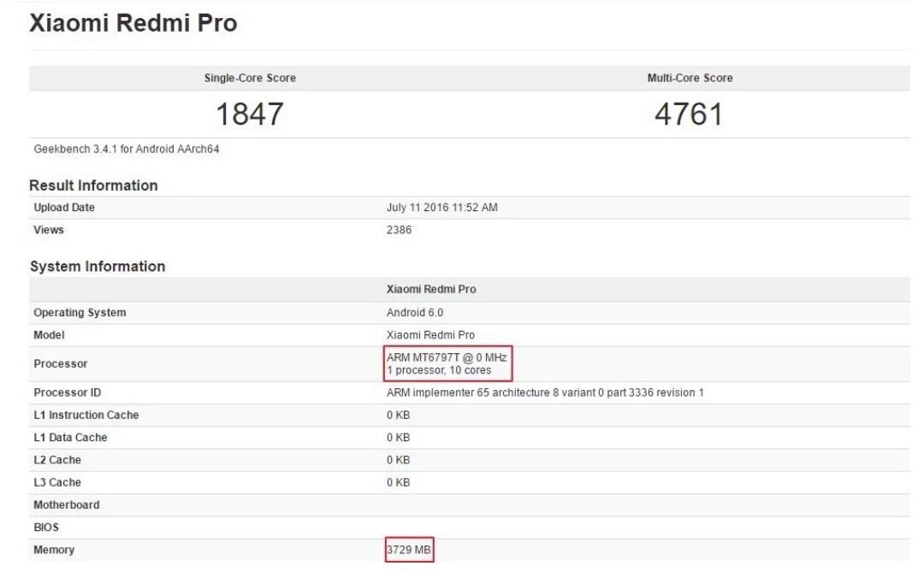Click the Xiaomi Redmi Pro page title
Image resolution: width=924 pixels, height=572 pixels.
[133, 24]
